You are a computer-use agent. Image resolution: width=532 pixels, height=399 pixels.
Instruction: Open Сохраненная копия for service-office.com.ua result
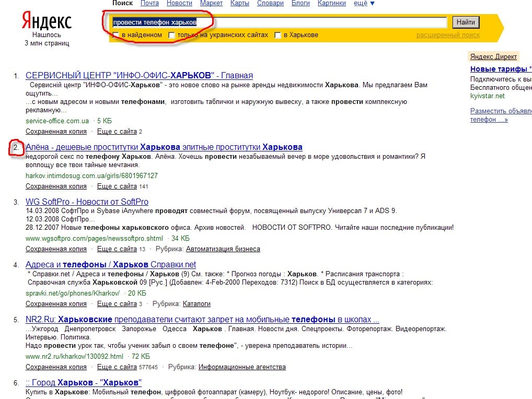coord(56,132)
